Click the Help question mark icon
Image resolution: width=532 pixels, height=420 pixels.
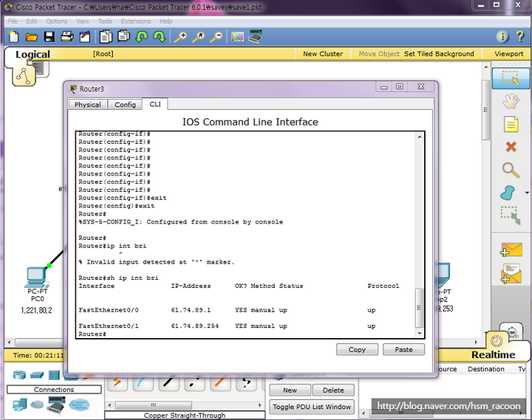520,36
